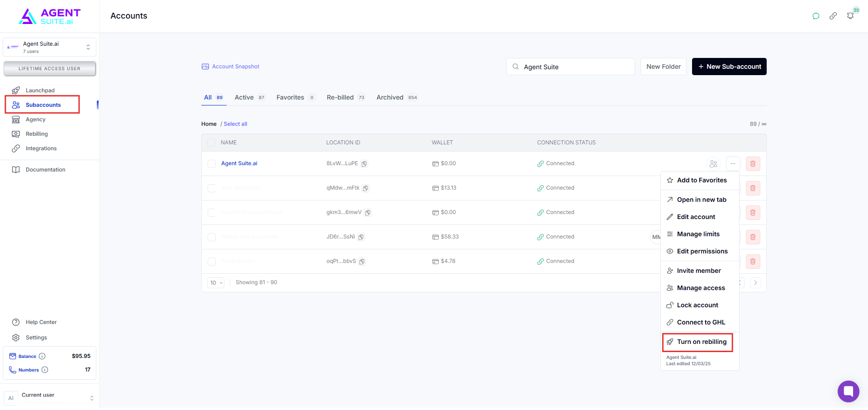Open Integrations in the sidebar
Viewport: 868px width, 410px height.
[41, 148]
